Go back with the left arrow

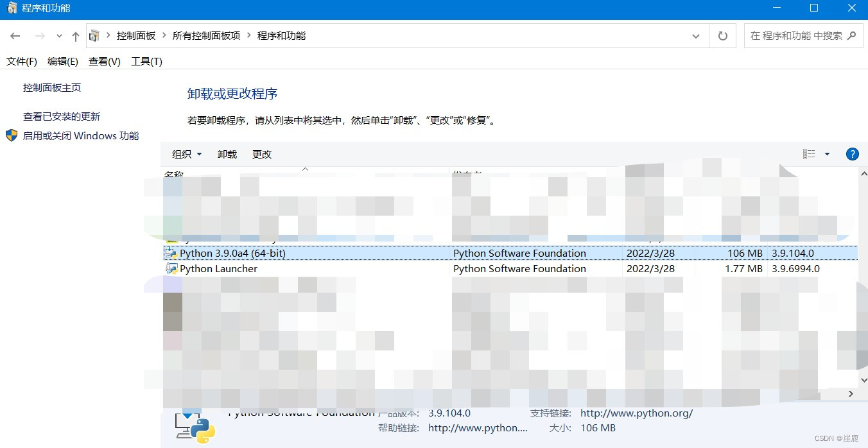15,36
